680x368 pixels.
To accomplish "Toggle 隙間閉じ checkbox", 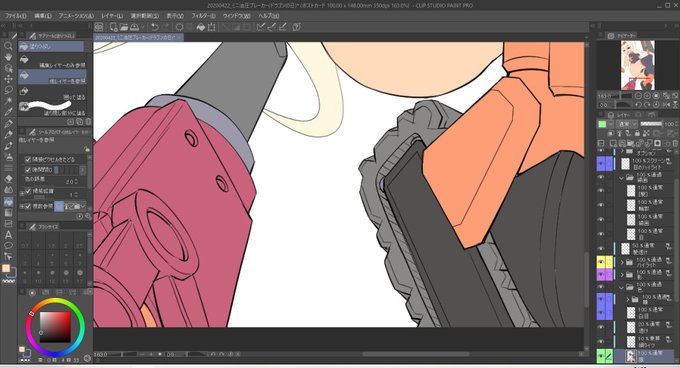I will (28, 169).
